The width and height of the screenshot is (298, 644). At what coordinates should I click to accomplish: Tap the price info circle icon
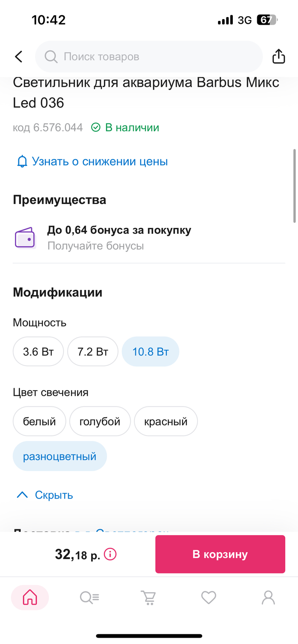110,554
